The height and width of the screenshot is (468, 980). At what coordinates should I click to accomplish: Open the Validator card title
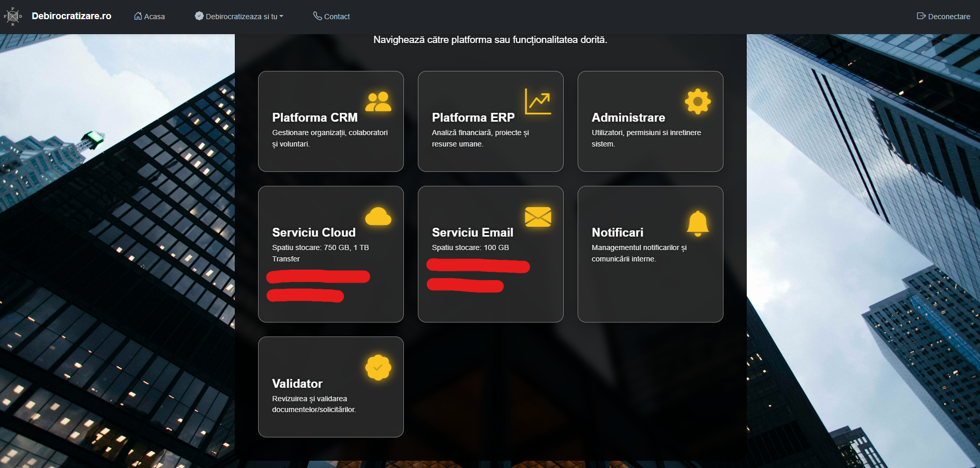(297, 384)
